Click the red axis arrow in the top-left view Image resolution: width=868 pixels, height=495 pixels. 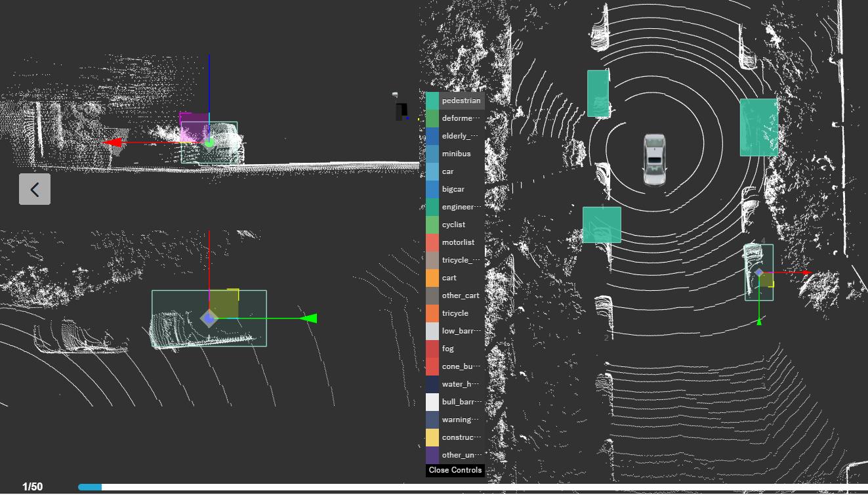click(x=112, y=142)
